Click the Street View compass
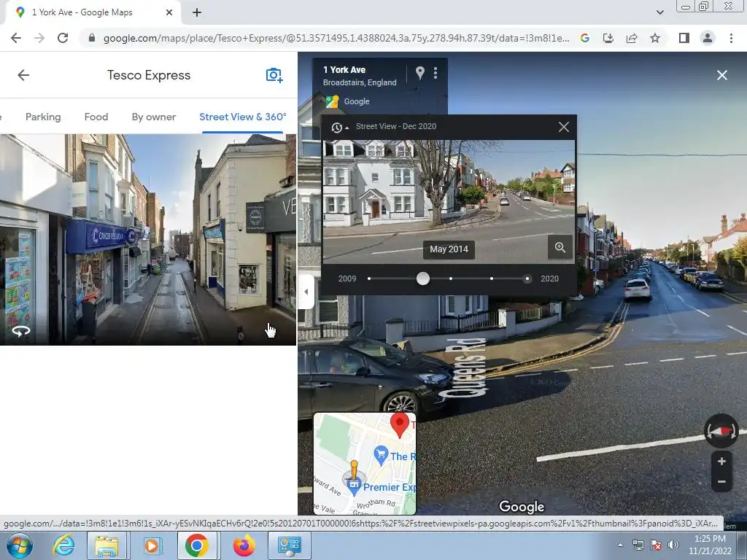The height and width of the screenshot is (560, 747). tap(721, 430)
